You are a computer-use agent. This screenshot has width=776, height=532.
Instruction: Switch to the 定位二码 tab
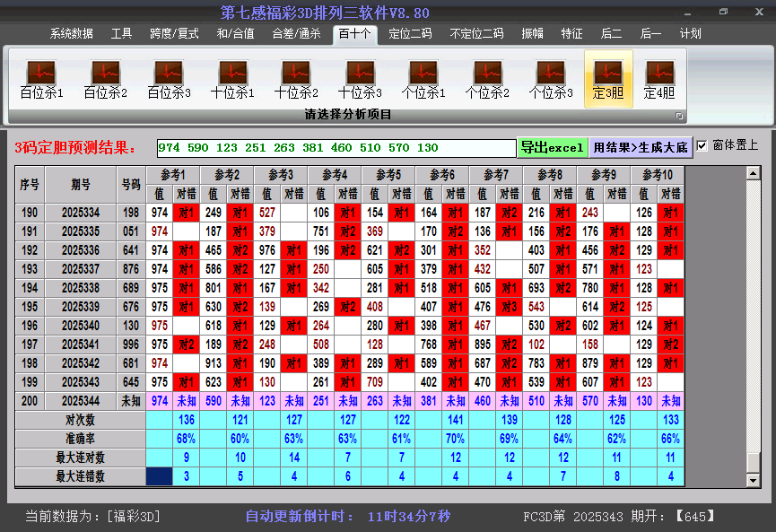409,33
